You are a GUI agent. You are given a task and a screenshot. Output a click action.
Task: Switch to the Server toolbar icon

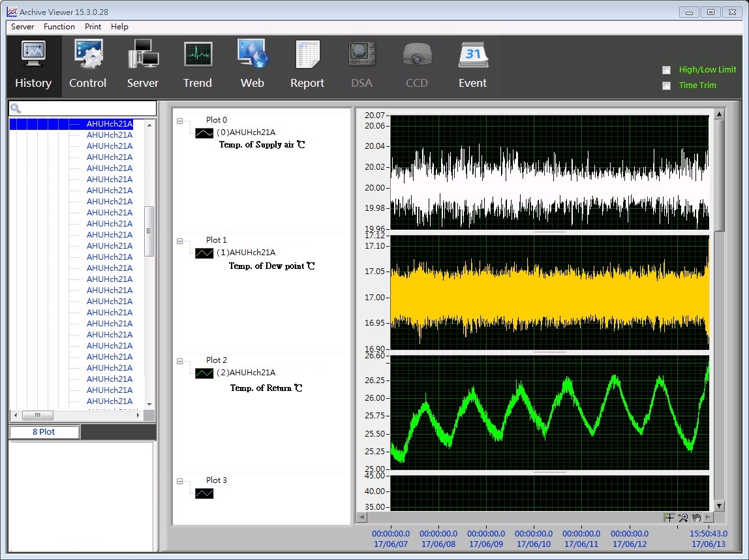[143, 65]
